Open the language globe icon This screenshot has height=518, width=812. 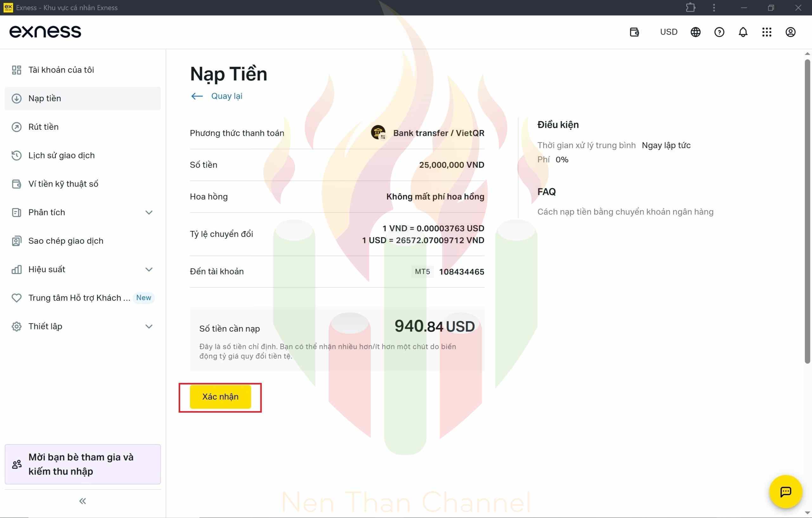pyautogui.click(x=695, y=32)
